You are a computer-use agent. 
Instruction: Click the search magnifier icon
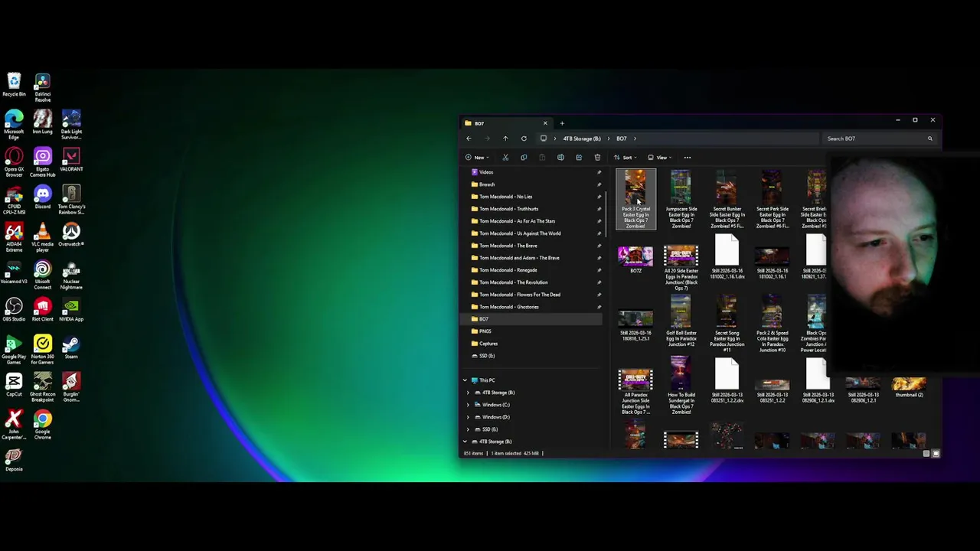click(x=930, y=139)
